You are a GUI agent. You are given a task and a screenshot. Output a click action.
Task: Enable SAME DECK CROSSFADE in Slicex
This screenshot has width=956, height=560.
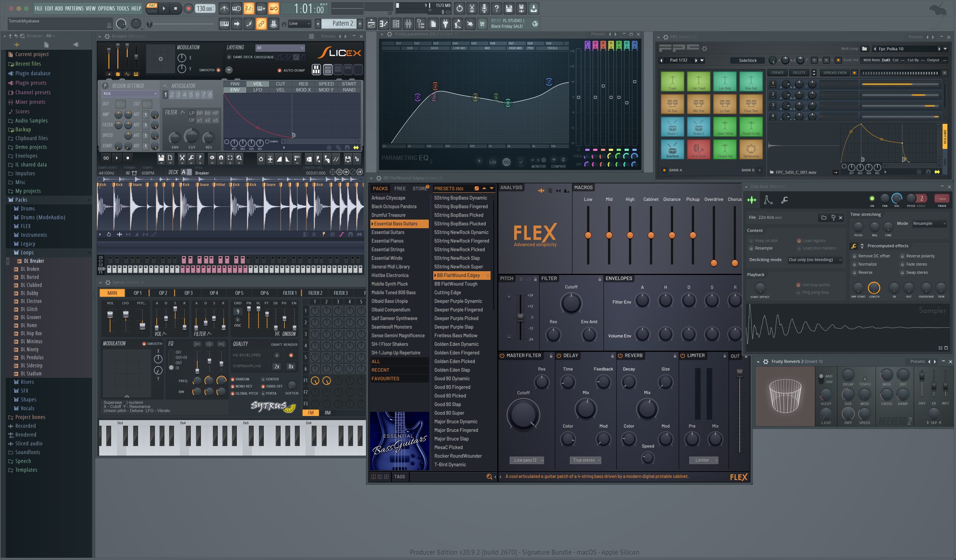click(229, 57)
